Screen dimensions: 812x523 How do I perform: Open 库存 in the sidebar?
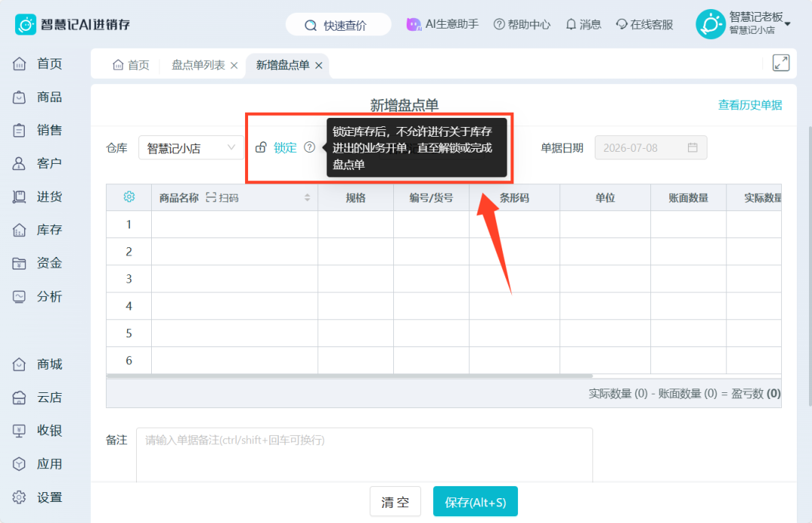tap(38, 230)
